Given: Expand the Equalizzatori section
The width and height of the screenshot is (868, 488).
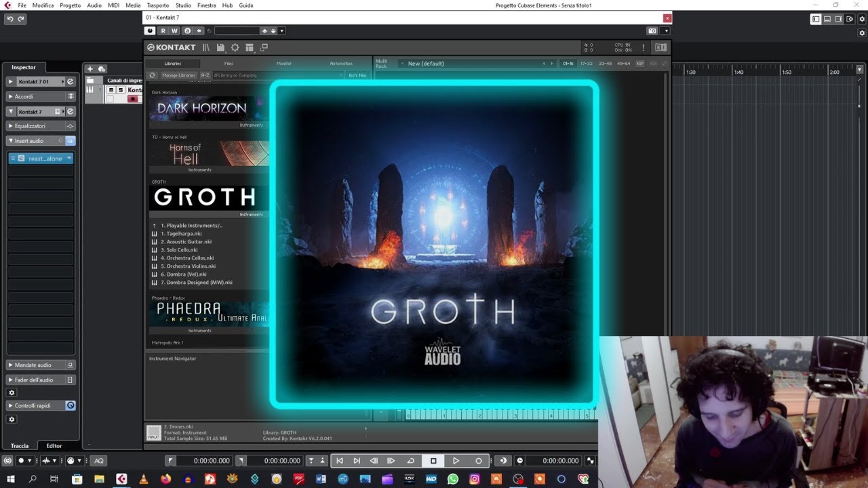Looking at the screenshot, I should pos(11,126).
